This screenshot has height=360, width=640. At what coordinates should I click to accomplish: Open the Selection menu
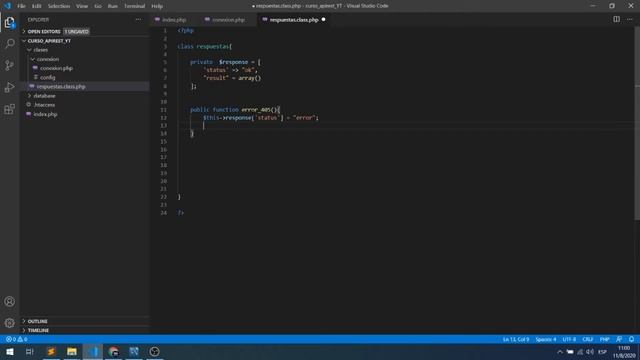click(x=59, y=6)
